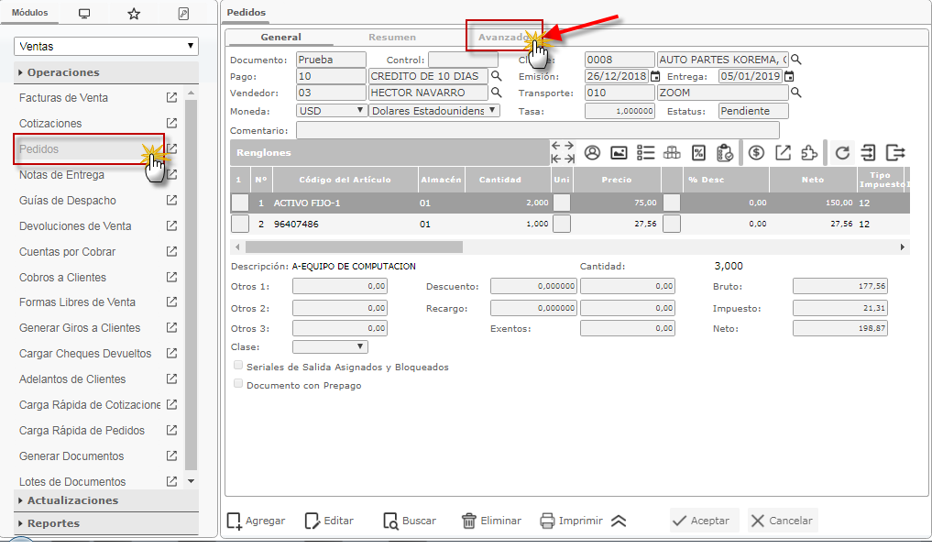Viewport: 932px width, 560px height.
Task: Click the percent discount icon in Renglones toolbar
Action: point(698,153)
